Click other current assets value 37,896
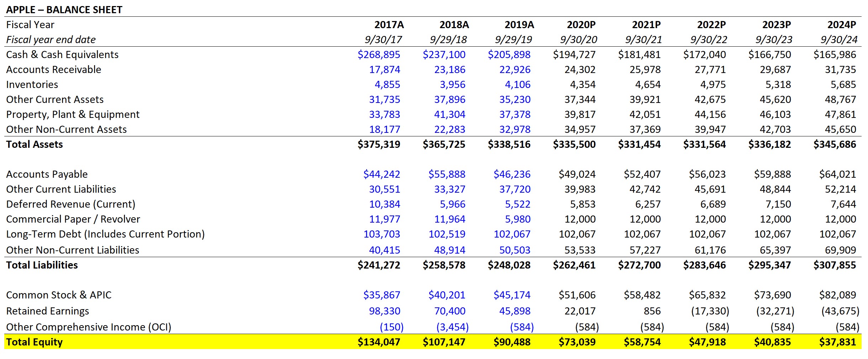This screenshot has height=359, width=868. [x=449, y=99]
